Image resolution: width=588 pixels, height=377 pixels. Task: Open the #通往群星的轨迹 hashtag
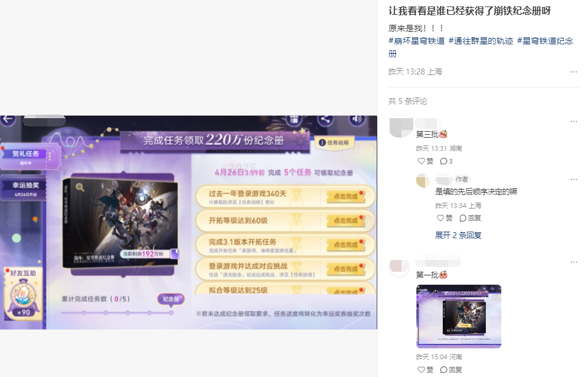pyautogui.click(x=481, y=41)
